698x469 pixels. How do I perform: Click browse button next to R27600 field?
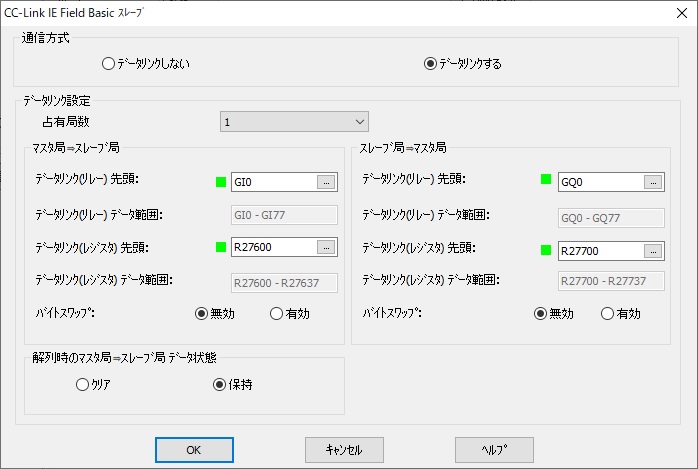click(326, 247)
